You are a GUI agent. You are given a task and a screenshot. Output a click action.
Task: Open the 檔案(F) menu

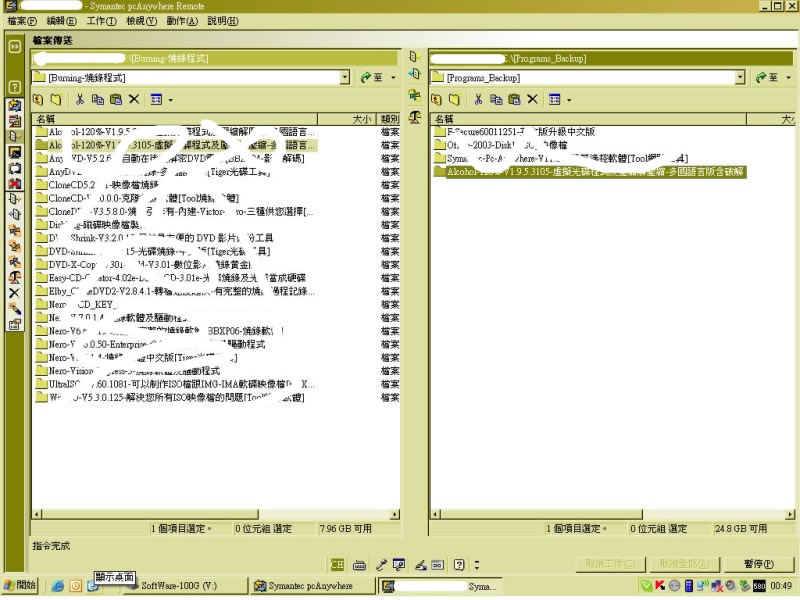[x=22, y=21]
